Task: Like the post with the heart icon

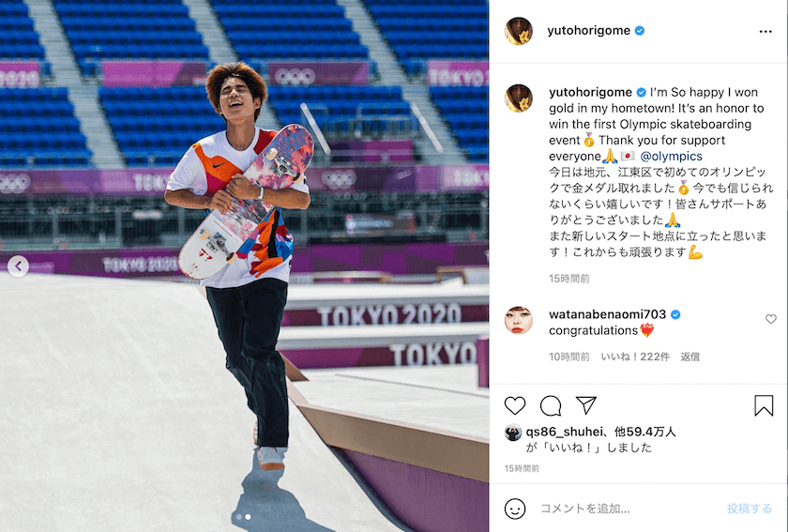Action: tap(515, 405)
